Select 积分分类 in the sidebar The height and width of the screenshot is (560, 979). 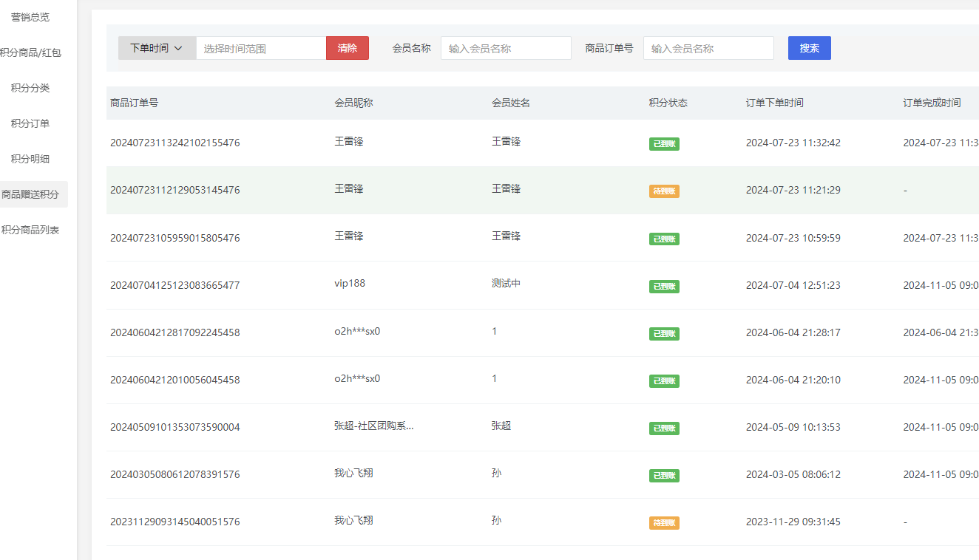pos(30,88)
